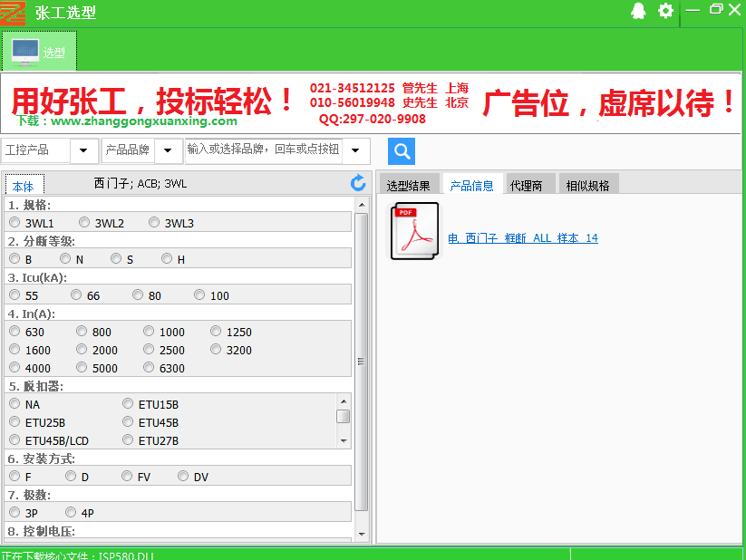Image resolution: width=746 pixels, height=560 pixels.
Task: Click main panel scroll-up arrow
Action: (362, 205)
